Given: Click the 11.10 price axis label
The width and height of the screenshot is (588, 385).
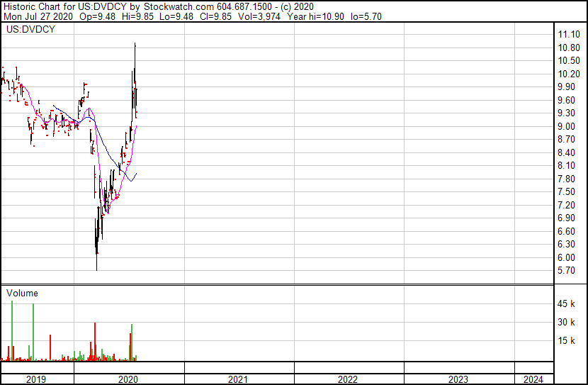Looking at the screenshot, I should [x=569, y=35].
